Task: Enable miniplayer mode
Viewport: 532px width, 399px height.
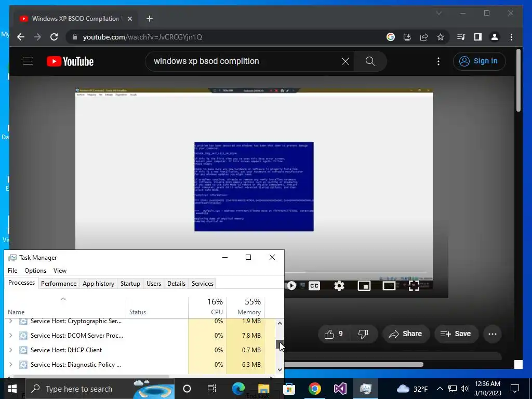Action: (364, 286)
